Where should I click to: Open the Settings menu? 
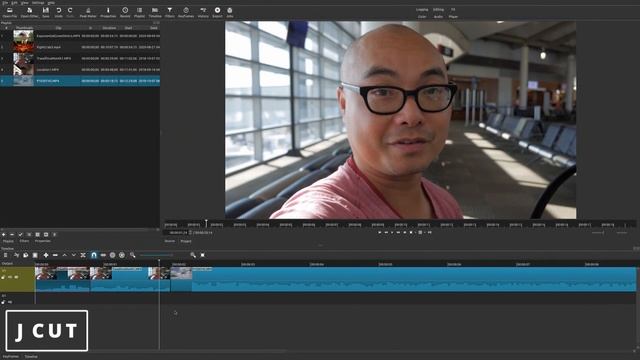[x=38, y=2]
